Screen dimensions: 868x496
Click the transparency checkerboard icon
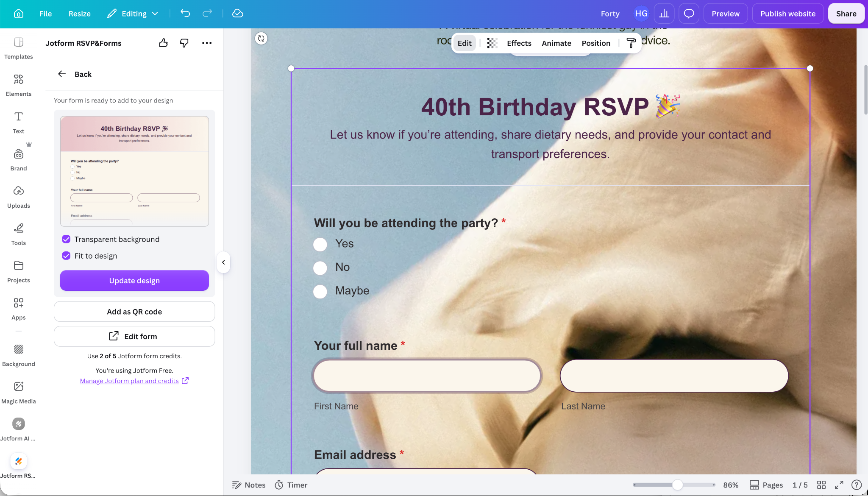pos(492,43)
